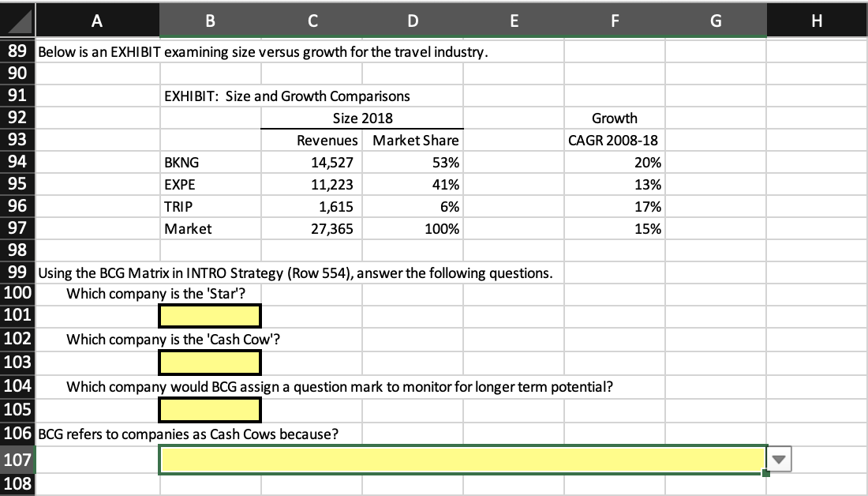Select column D header
This screenshot has height=496, width=868.
click(x=413, y=21)
